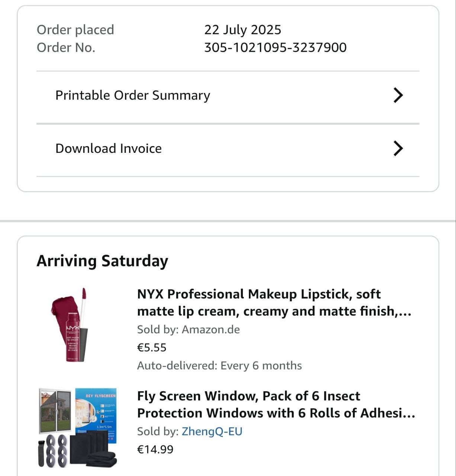Select the Download Invoice label
Viewport: 456px width, 476px height.
click(108, 148)
